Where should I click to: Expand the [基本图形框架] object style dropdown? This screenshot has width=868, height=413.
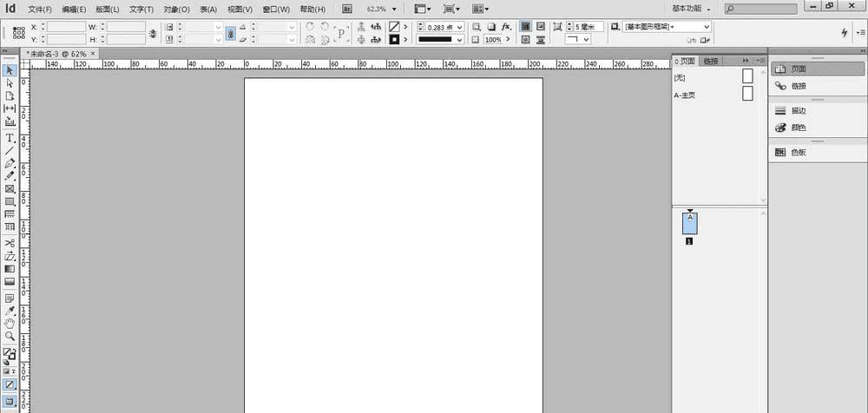(707, 27)
